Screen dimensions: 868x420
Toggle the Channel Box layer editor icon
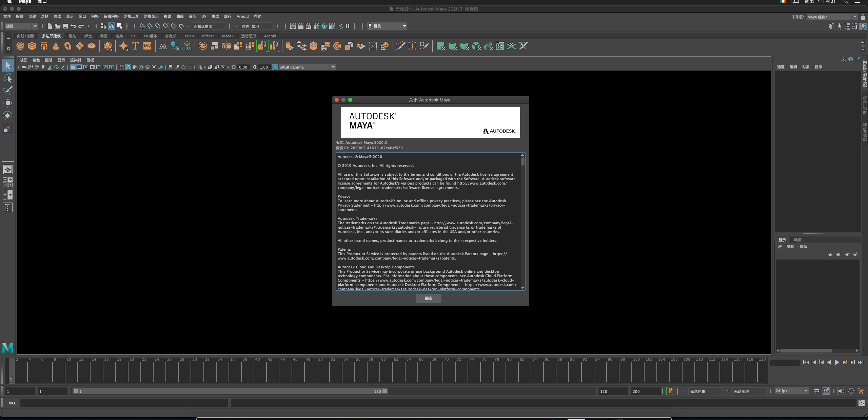[863, 26]
